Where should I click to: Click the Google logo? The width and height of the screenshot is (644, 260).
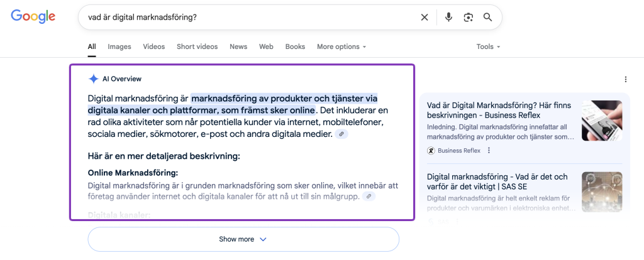[34, 17]
